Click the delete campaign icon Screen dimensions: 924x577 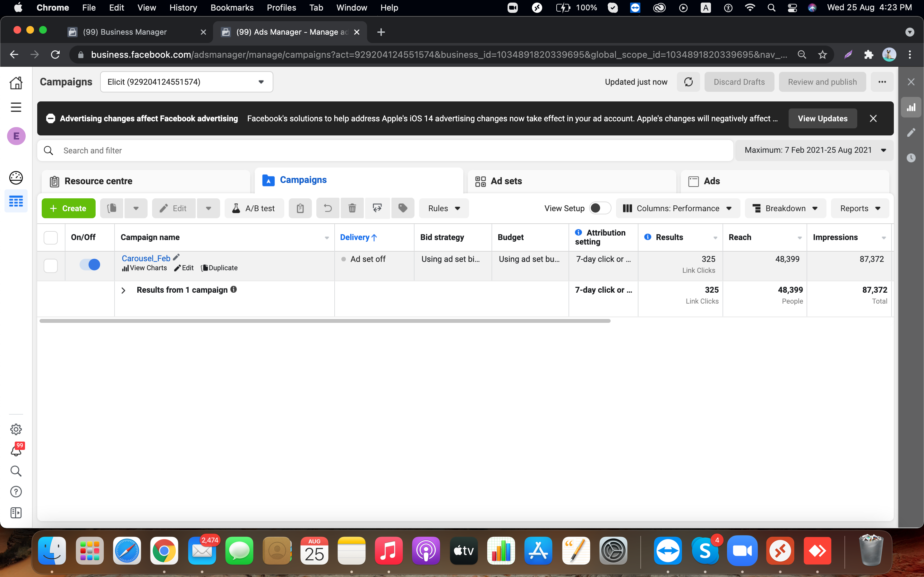tap(352, 208)
